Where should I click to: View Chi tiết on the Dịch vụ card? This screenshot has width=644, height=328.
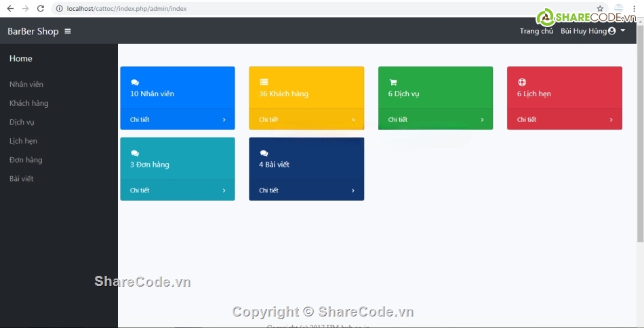click(x=397, y=120)
